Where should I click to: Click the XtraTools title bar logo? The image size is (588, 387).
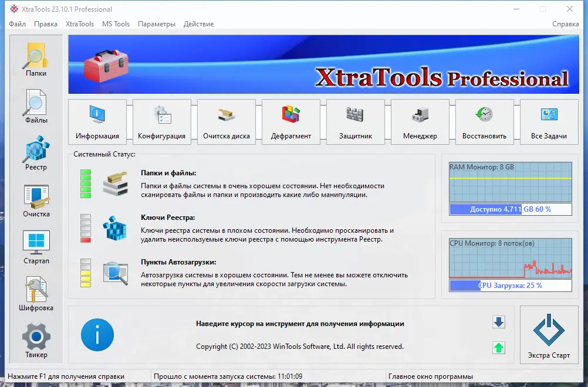tap(14, 9)
